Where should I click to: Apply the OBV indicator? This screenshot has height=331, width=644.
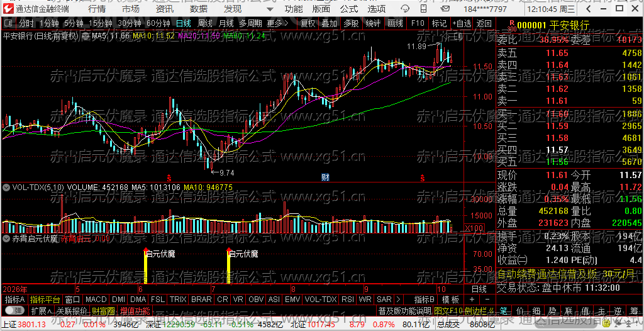pos(256,300)
